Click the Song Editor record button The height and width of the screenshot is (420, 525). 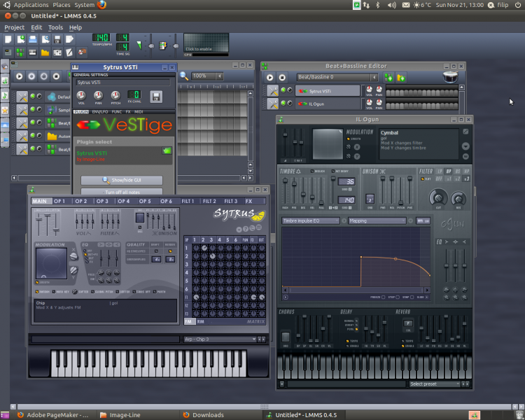click(x=31, y=76)
